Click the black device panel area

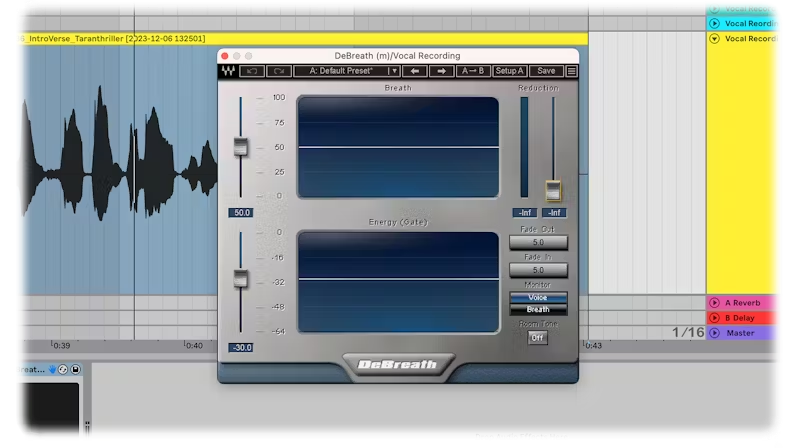click(x=51, y=407)
